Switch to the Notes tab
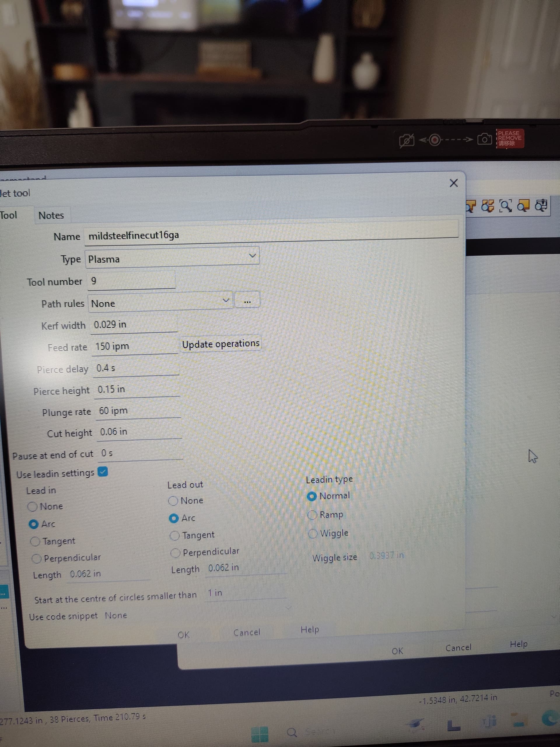The image size is (560, 747). point(51,215)
